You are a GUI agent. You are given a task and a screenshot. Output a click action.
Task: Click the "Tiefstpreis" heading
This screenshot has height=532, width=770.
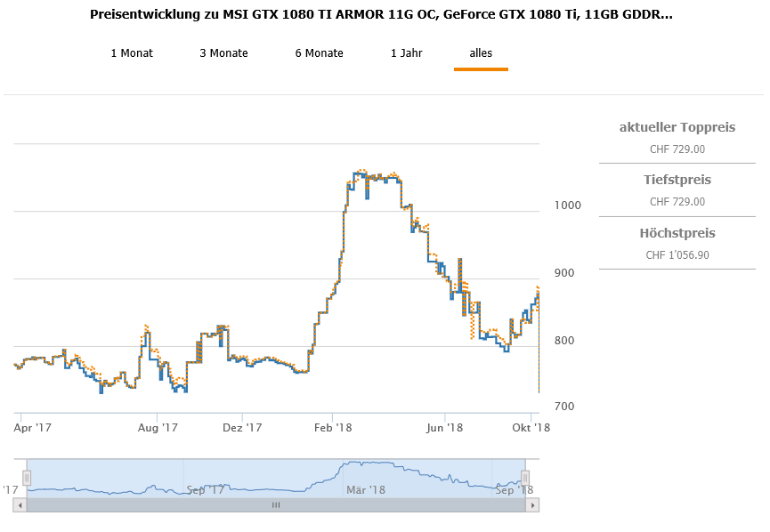coord(677,181)
